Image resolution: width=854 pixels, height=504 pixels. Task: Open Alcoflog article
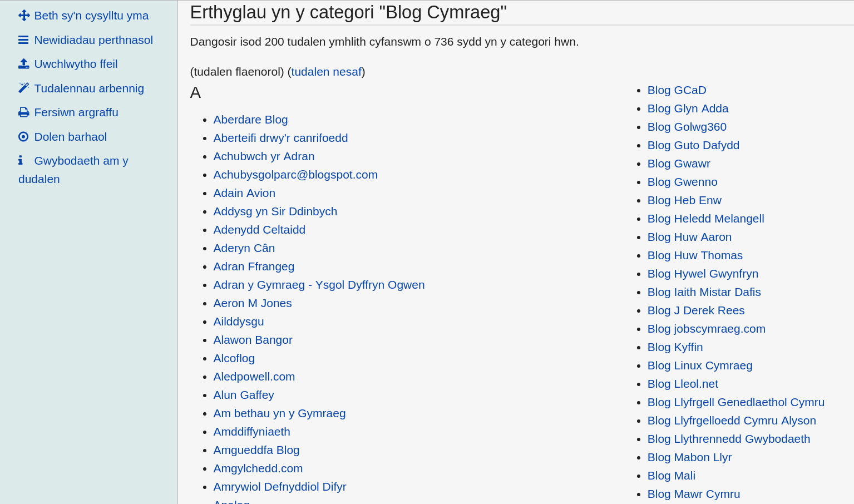click(x=234, y=358)
